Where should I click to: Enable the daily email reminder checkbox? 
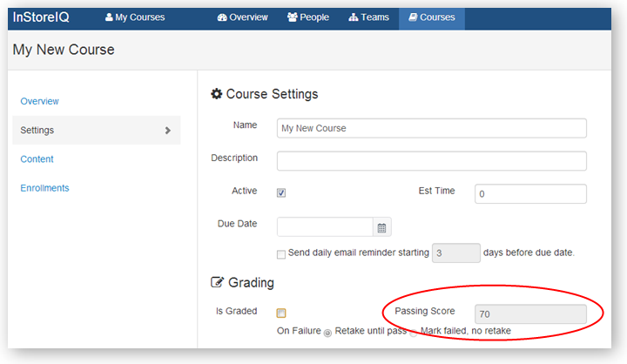coord(281,254)
